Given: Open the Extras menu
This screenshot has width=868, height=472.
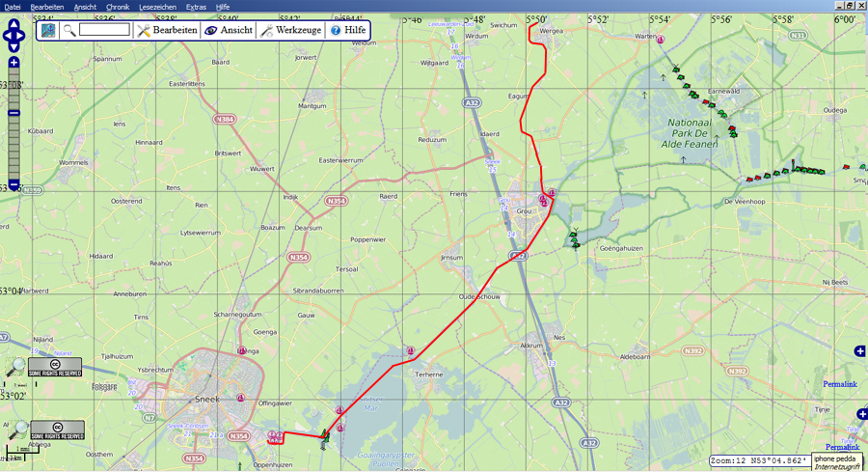Looking at the screenshot, I should [x=196, y=6].
